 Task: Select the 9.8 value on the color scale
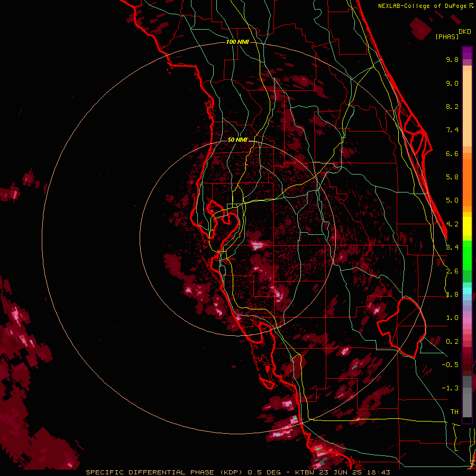point(452,59)
